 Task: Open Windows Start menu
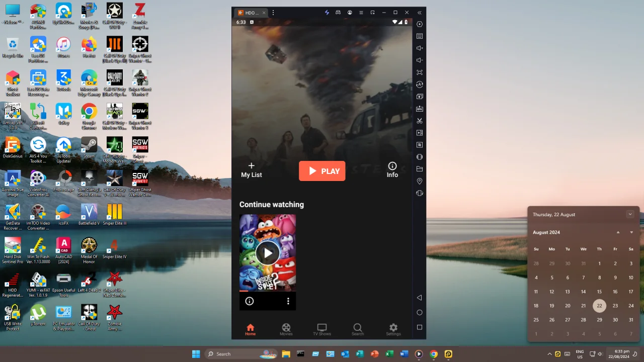point(196,354)
